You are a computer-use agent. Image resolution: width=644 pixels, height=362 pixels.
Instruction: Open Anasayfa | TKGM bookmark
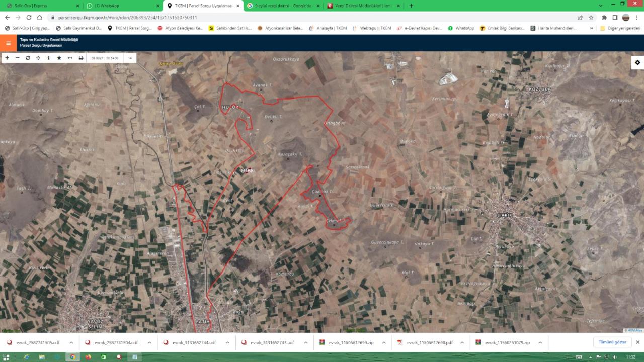click(x=328, y=28)
